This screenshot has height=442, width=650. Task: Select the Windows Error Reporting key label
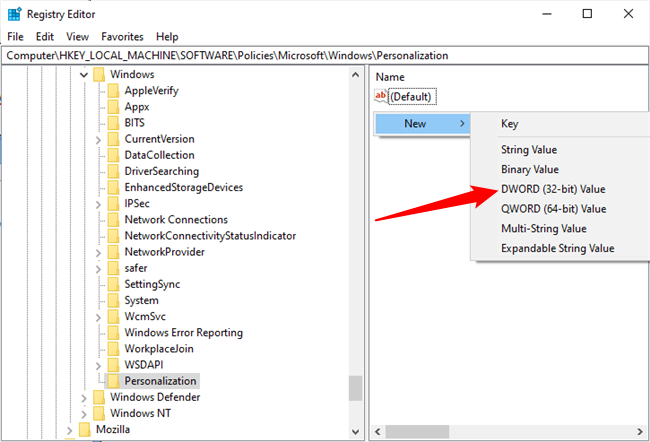pos(184,333)
